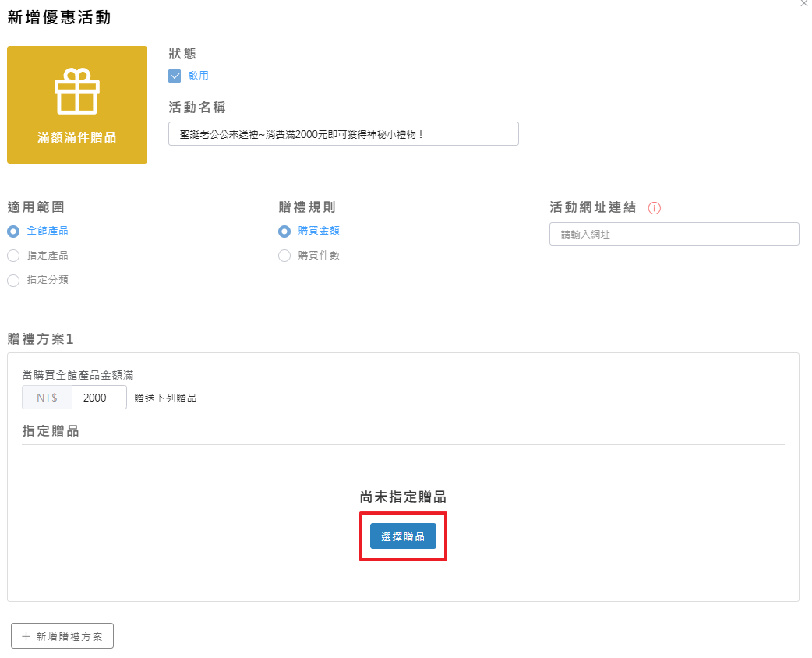The width and height of the screenshot is (812, 658).
Task: Pick 購買金額 as the gift rule
Action: (x=284, y=231)
